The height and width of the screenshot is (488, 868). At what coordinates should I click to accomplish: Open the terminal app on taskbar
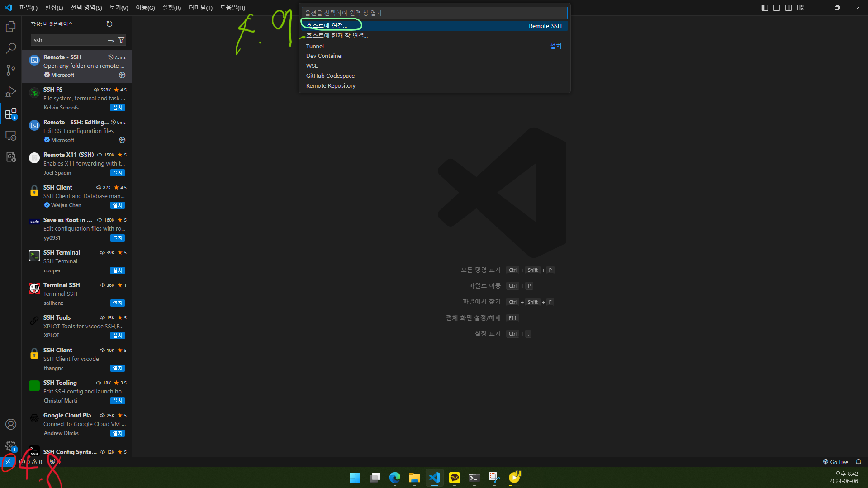(474, 478)
